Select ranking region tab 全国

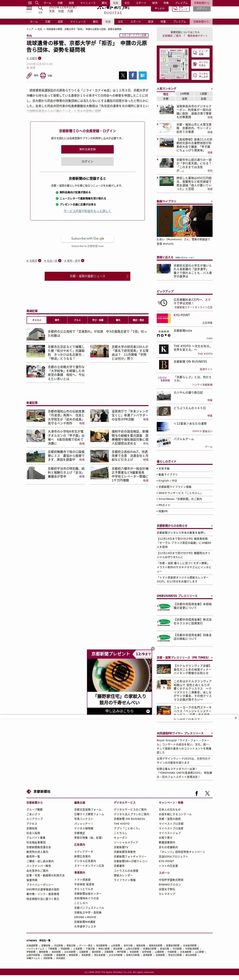click(x=203, y=98)
